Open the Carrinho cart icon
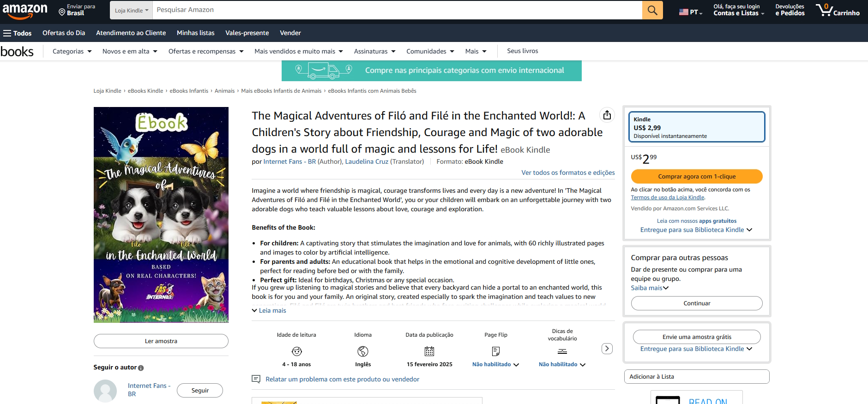Screen dimensions: 868x404 coord(838,10)
